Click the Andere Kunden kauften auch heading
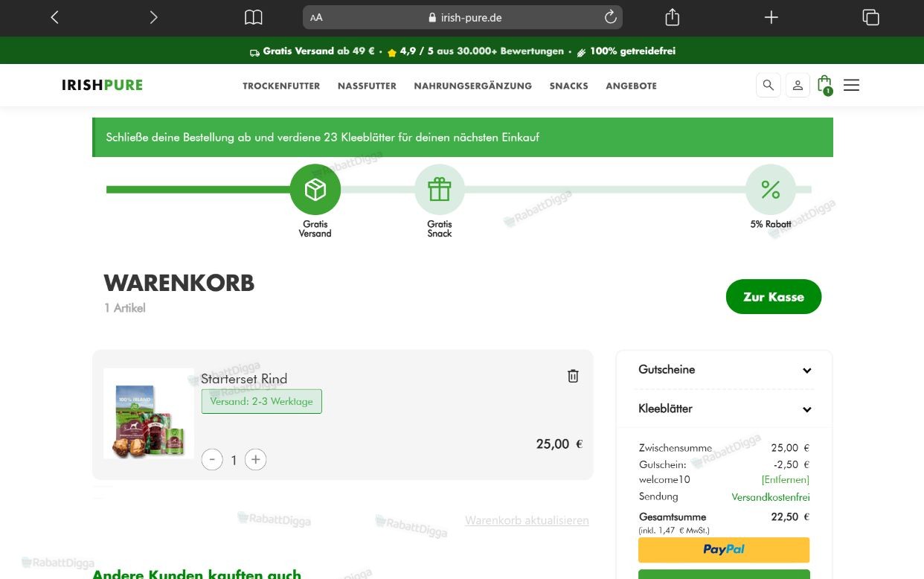This screenshot has width=924, height=579. pyautogui.click(x=196, y=573)
